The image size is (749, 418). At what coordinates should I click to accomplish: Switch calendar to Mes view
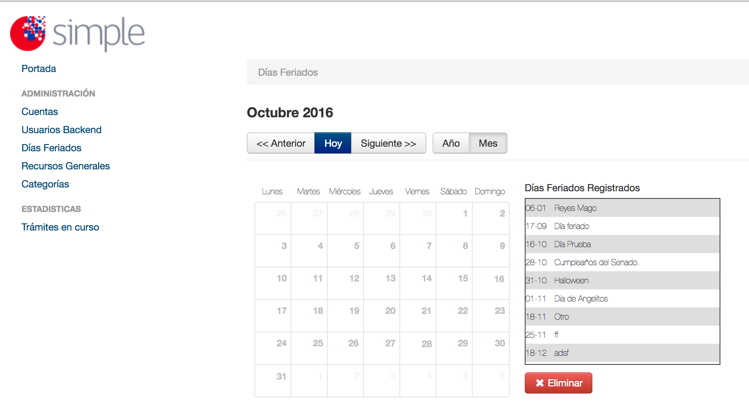coord(488,143)
